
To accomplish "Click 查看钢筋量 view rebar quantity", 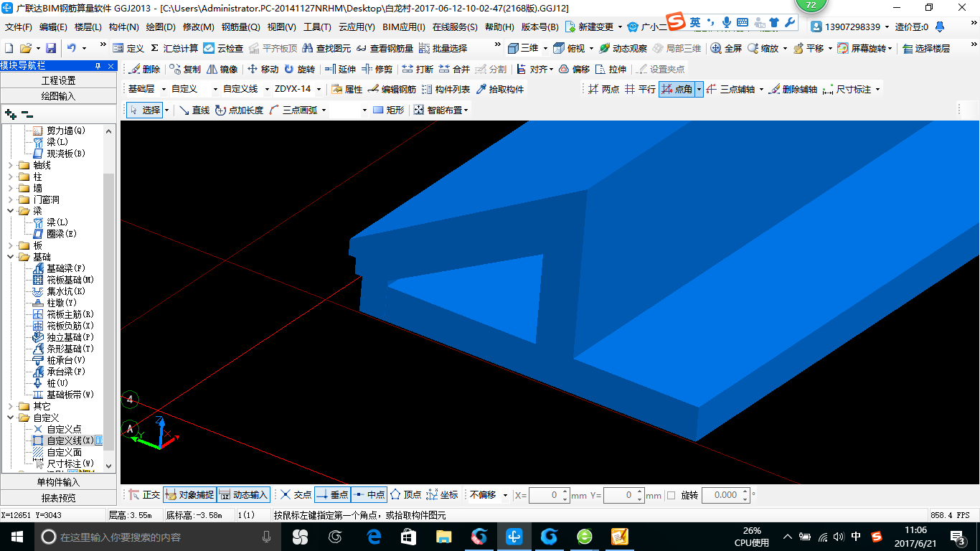I will click(x=385, y=48).
